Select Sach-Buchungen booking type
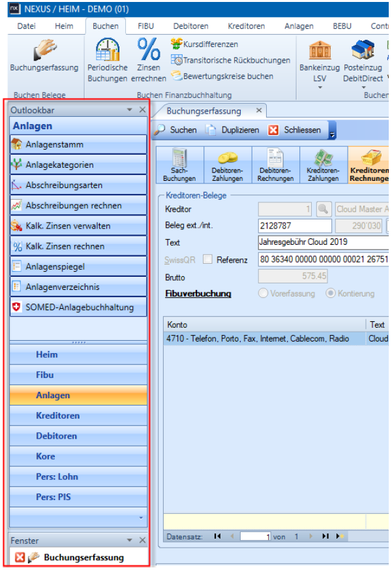Image resolution: width=392 pixels, height=570 pixels. [179, 165]
